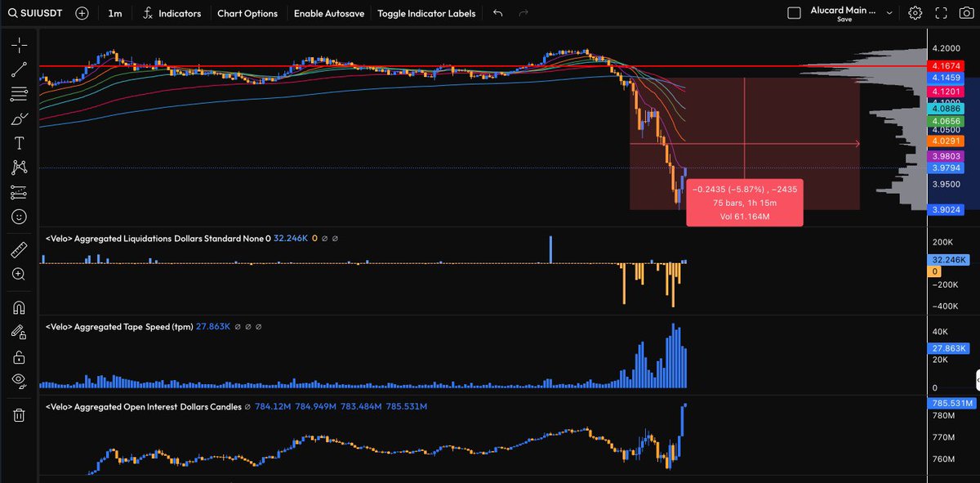Viewport: 980px width, 483px height.
Task: Select the zoom in tool
Action: pyautogui.click(x=19, y=274)
